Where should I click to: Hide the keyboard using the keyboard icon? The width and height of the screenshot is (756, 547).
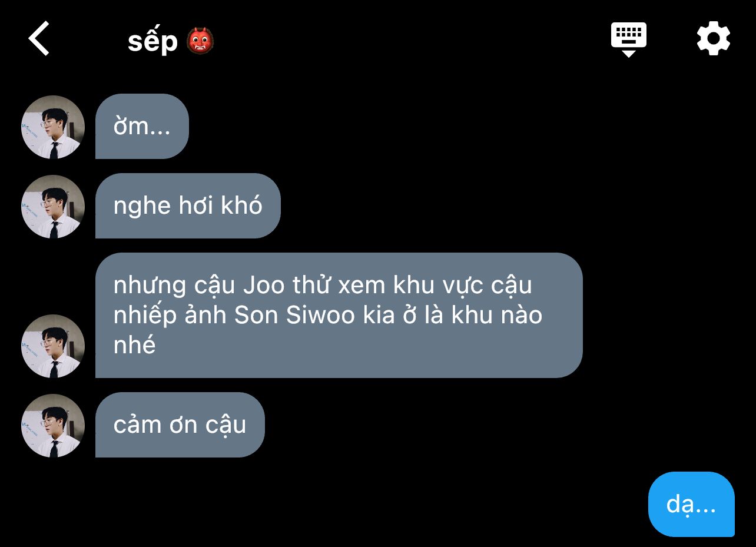tap(628, 35)
